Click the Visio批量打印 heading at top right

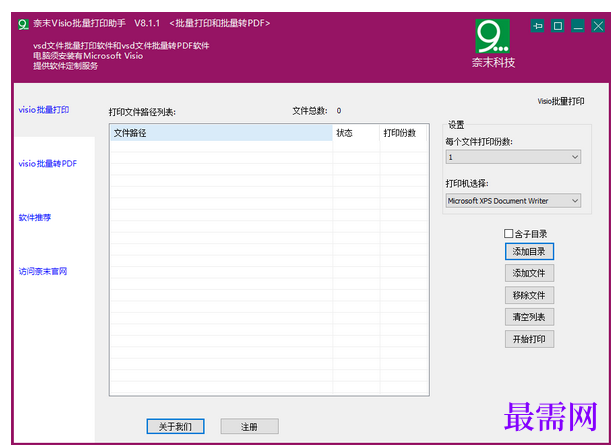561,101
